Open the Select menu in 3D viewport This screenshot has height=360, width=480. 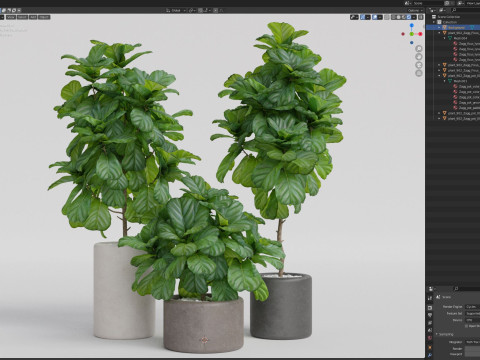tap(22, 17)
